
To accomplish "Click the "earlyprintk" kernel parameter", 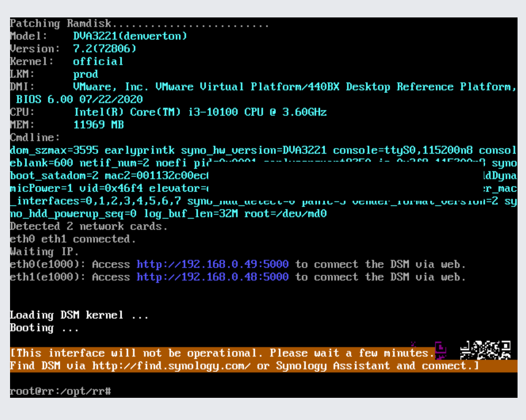I will pos(140,151).
